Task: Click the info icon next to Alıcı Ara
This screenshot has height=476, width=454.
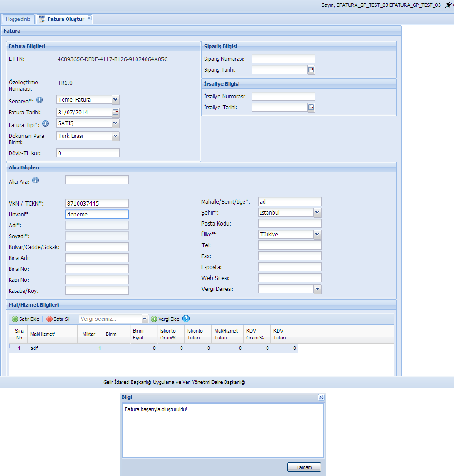Action: point(35,181)
